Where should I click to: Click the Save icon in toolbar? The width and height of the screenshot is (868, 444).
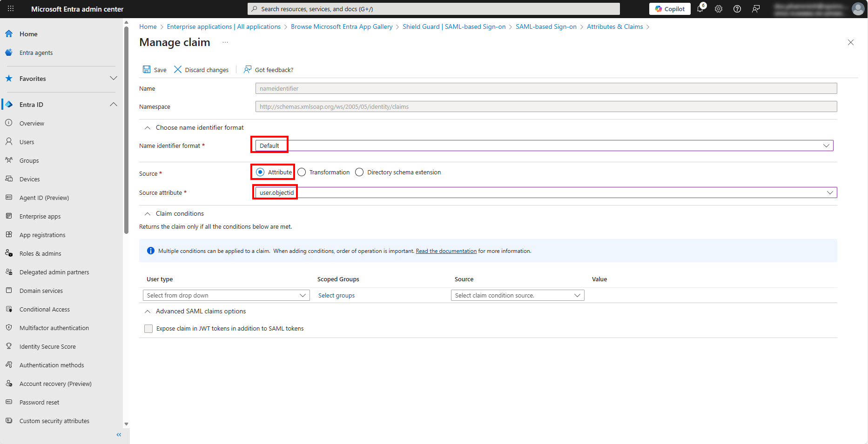pyautogui.click(x=147, y=69)
